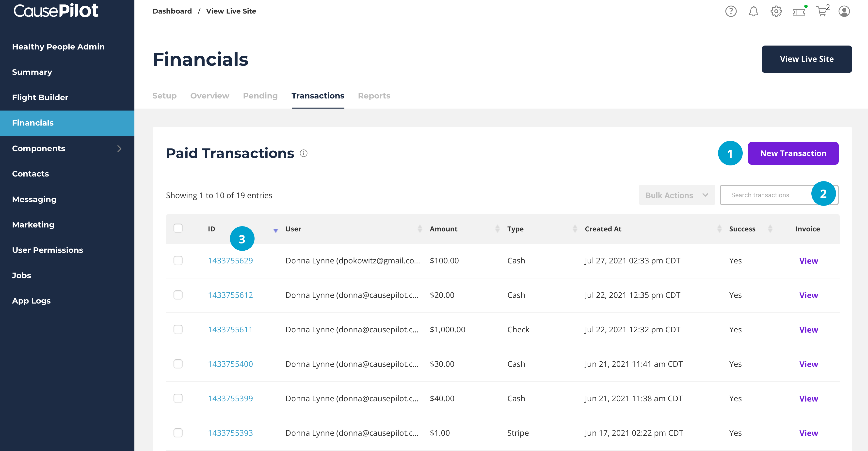Open the shopping cart icon

(x=821, y=12)
